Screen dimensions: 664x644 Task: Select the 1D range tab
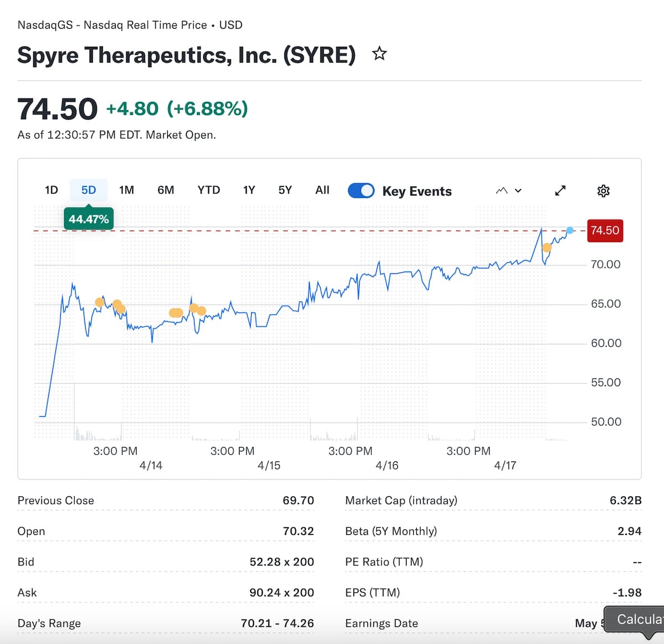pyautogui.click(x=51, y=190)
